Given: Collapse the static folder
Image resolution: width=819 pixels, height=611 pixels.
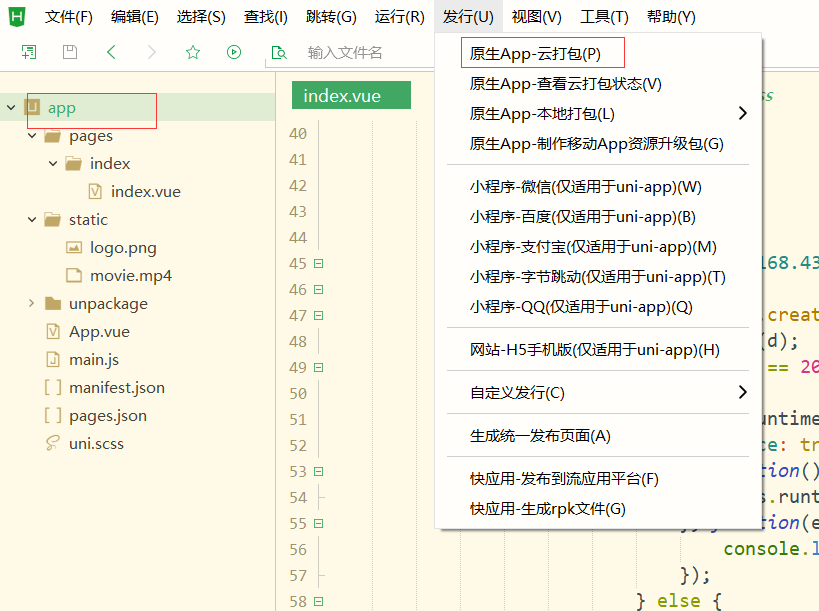Looking at the screenshot, I should click(32, 219).
